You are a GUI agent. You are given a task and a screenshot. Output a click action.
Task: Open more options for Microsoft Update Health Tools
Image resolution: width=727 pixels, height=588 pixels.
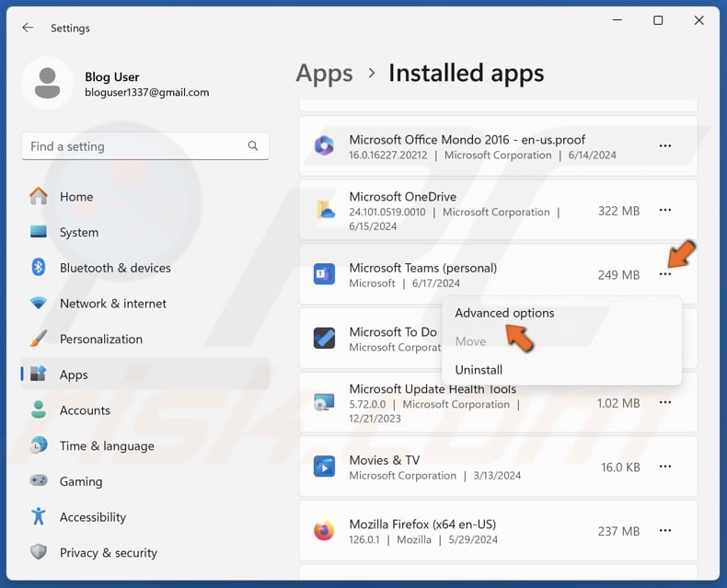(664, 402)
